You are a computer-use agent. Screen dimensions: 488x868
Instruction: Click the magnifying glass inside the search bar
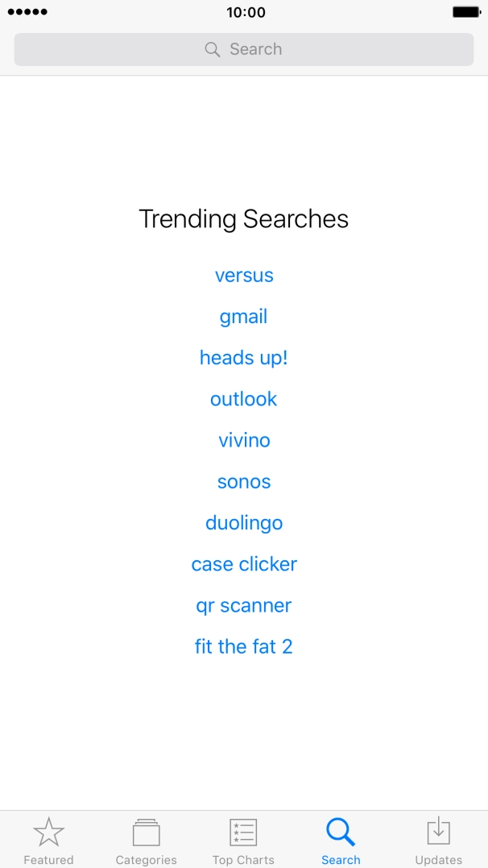click(212, 49)
